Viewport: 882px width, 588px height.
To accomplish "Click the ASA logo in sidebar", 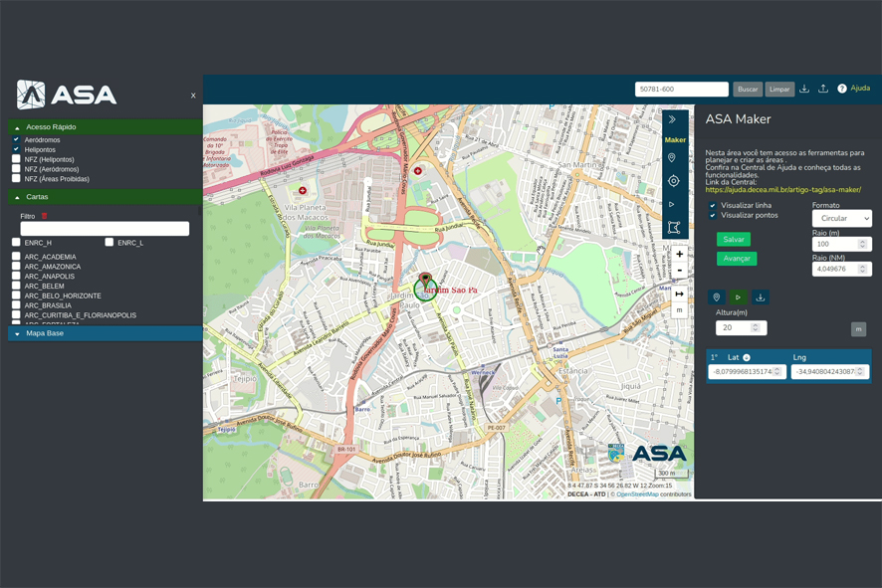I will (67, 95).
